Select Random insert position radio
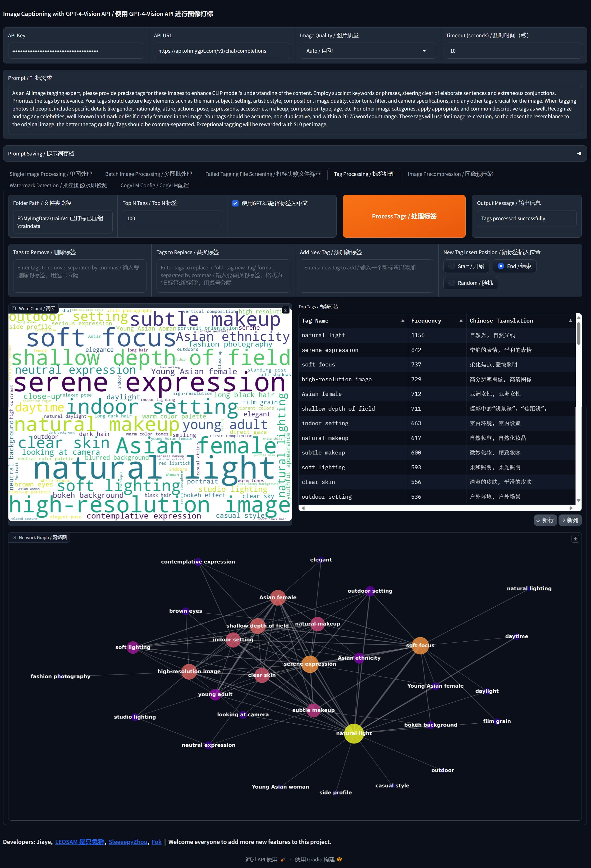Screen dimensions: 591x868 point(452,283)
